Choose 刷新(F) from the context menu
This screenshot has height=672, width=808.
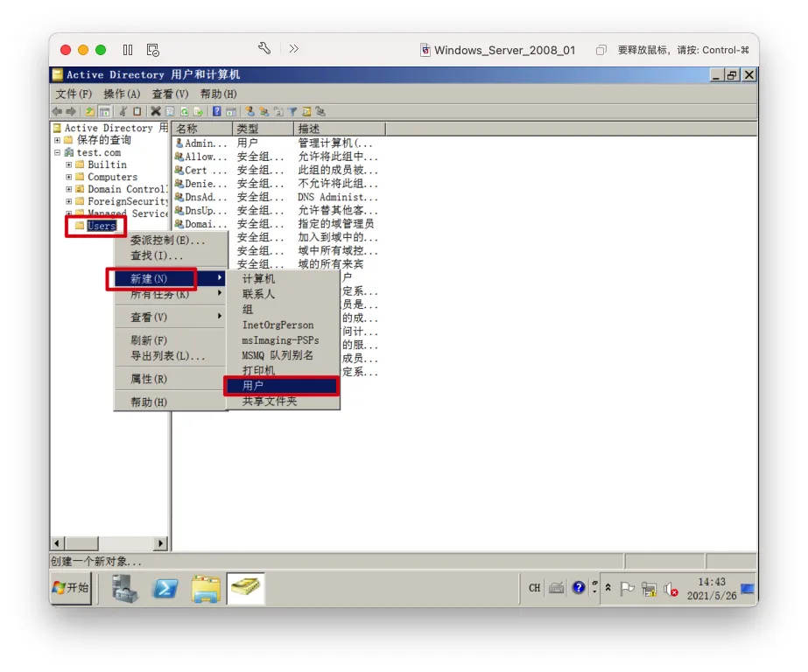coord(171,340)
